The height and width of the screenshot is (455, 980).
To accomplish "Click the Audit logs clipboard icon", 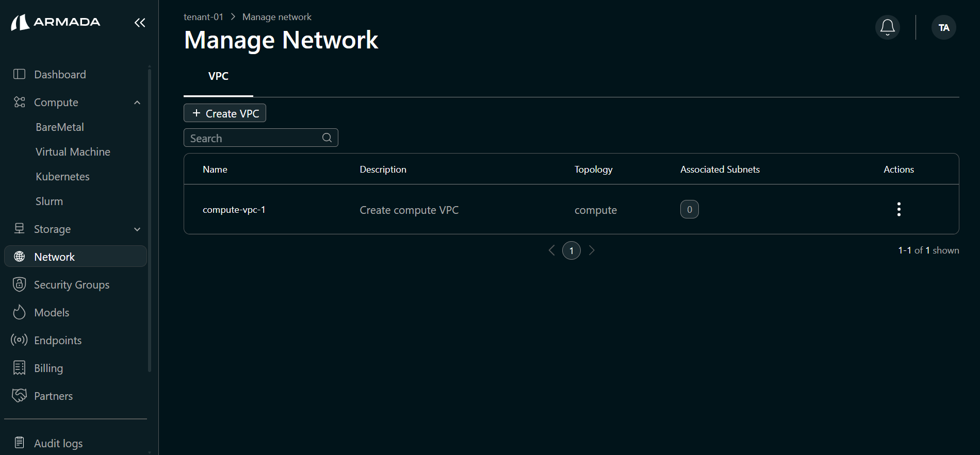I will 19,443.
